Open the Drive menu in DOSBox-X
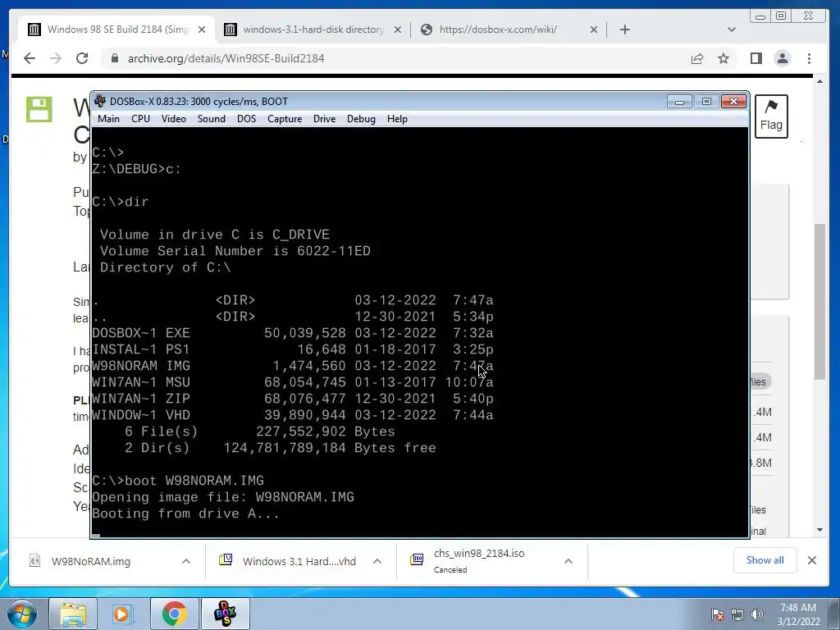The height and width of the screenshot is (630, 840). tap(324, 119)
